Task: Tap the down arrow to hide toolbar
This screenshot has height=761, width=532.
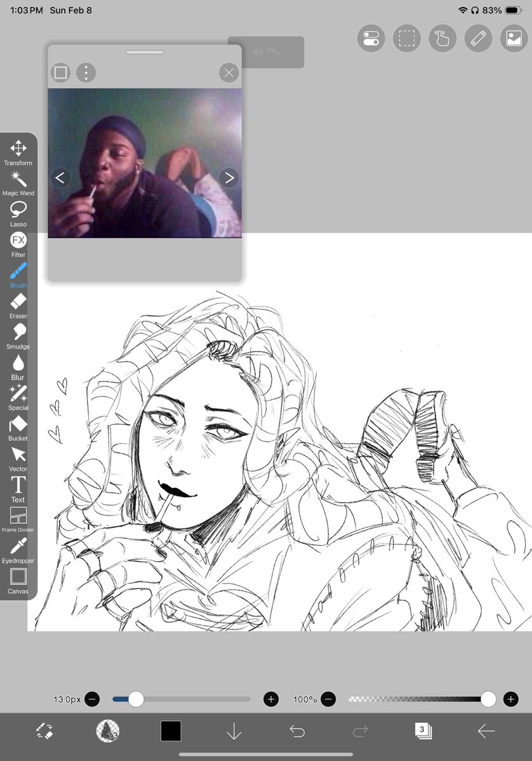Action: click(x=234, y=731)
